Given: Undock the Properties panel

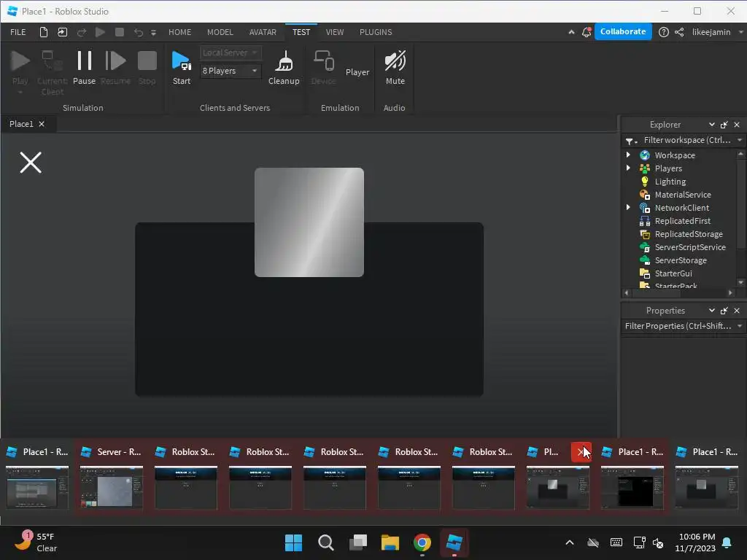Looking at the screenshot, I should (724, 310).
